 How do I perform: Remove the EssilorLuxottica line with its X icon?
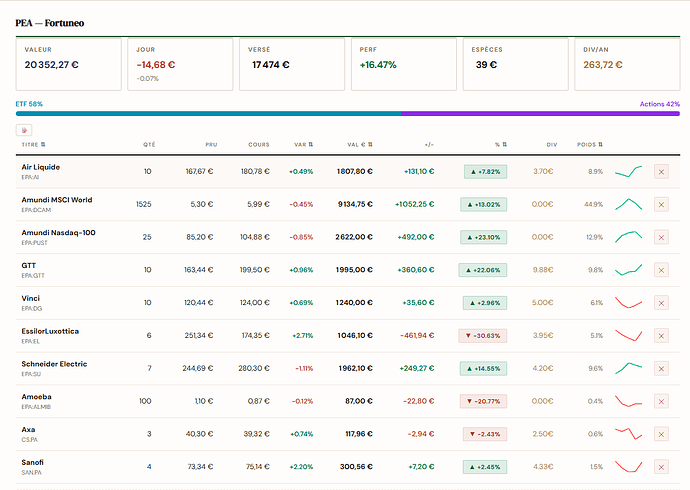coord(661,336)
